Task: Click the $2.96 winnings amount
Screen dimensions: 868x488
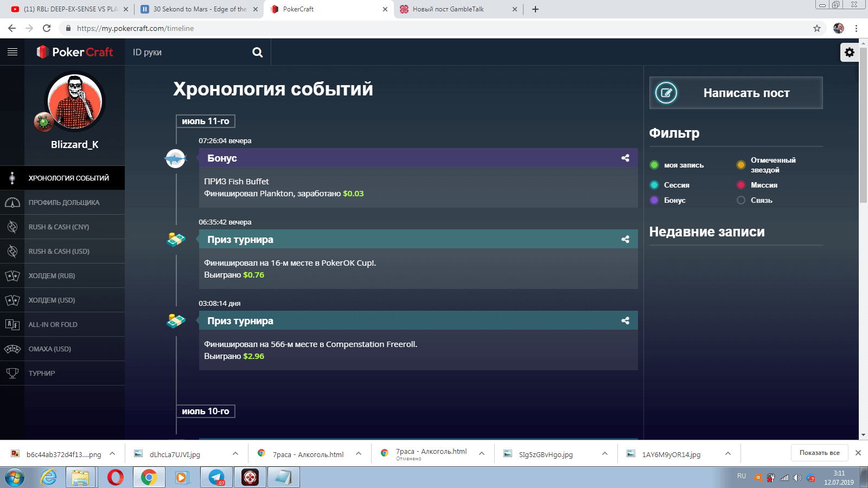Action: point(253,356)
